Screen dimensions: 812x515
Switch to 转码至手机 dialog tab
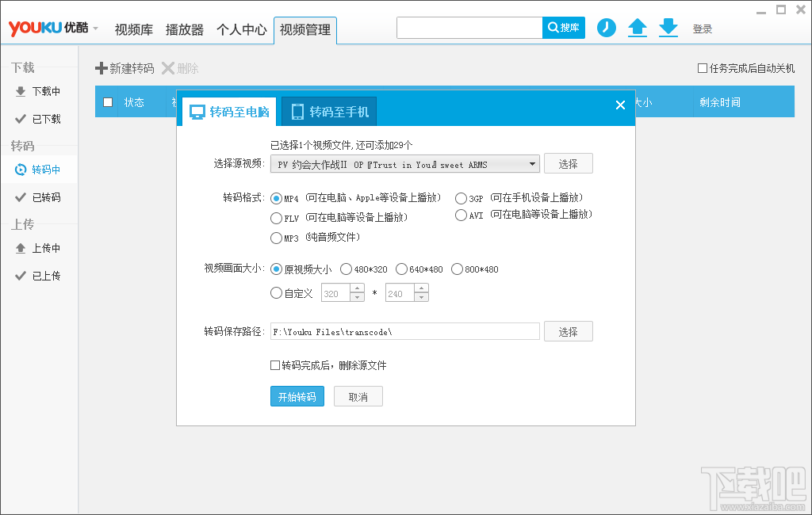pos(329,111)
